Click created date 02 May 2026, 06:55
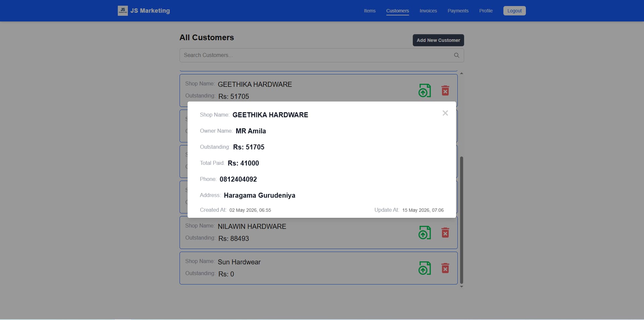 tap(250, 210)
